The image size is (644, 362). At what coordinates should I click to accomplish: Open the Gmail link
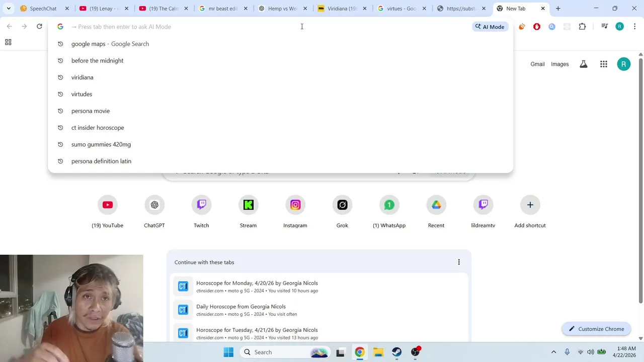point(537,64)
